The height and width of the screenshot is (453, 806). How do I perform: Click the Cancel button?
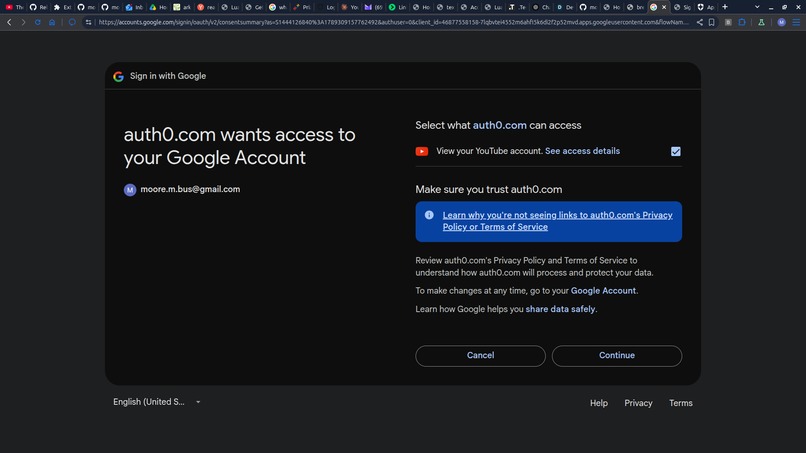click(x=480, y=355)
